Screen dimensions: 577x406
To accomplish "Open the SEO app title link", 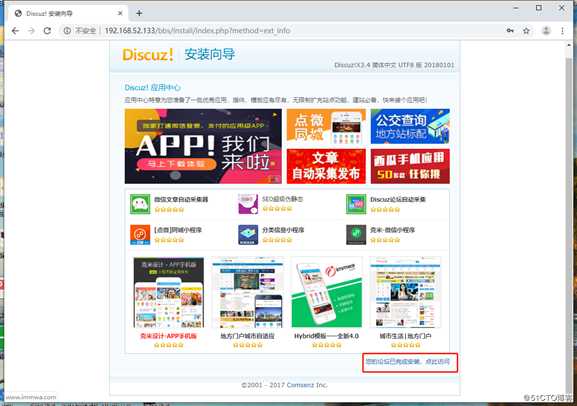I will [x=283, y=199].
